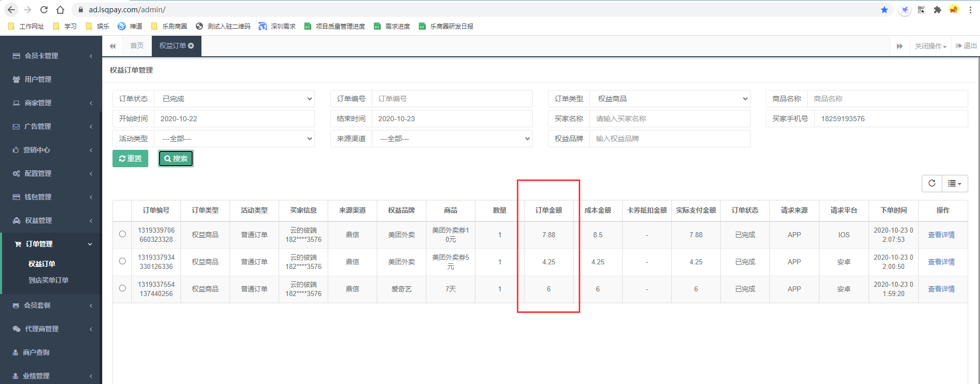Click the 订单金额 column header

(549, 210)
